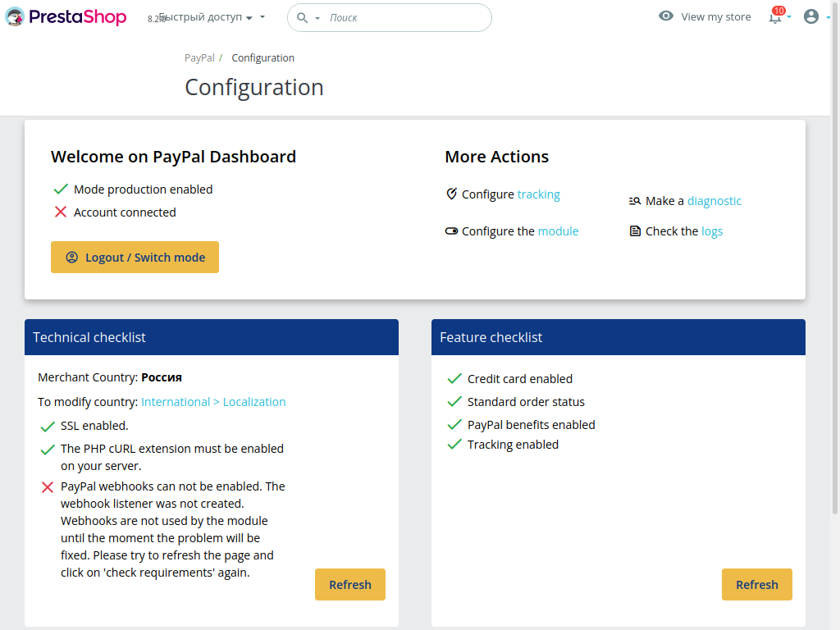Open the user profile avatar menu
This screenshot has width=840, height=630.
coord(811,16)
